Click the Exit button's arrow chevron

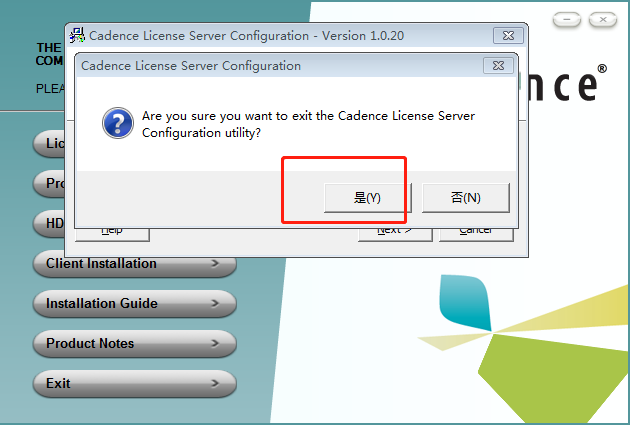pyautogui.click(x=215, y=383)
